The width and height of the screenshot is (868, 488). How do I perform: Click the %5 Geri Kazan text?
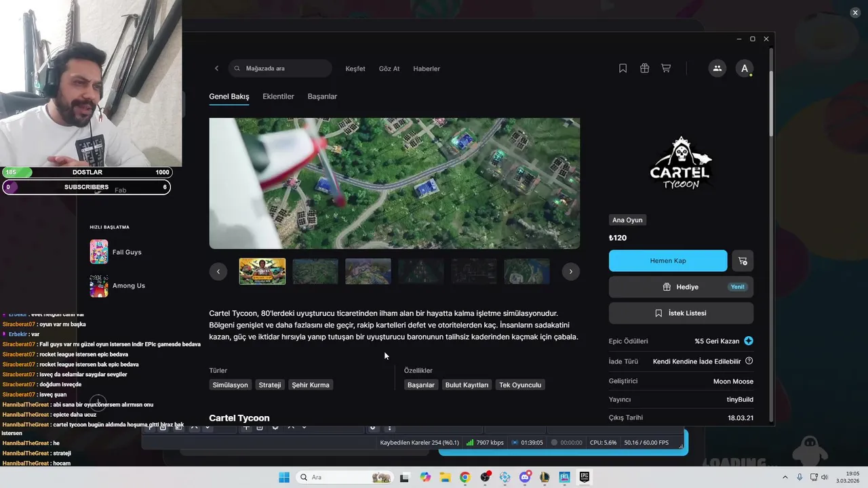pyautogui.click(x=717, y=341)
